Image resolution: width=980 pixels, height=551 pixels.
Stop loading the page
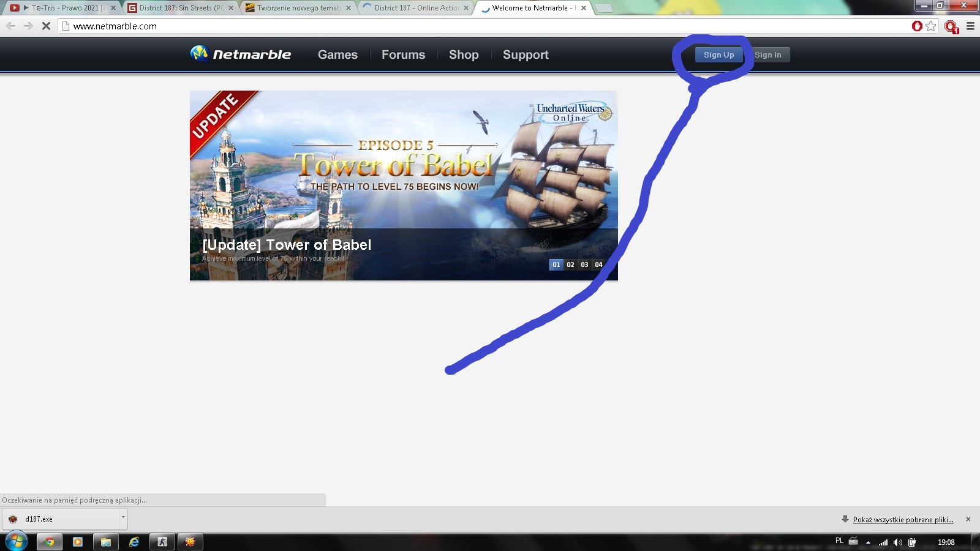(46, 26)
